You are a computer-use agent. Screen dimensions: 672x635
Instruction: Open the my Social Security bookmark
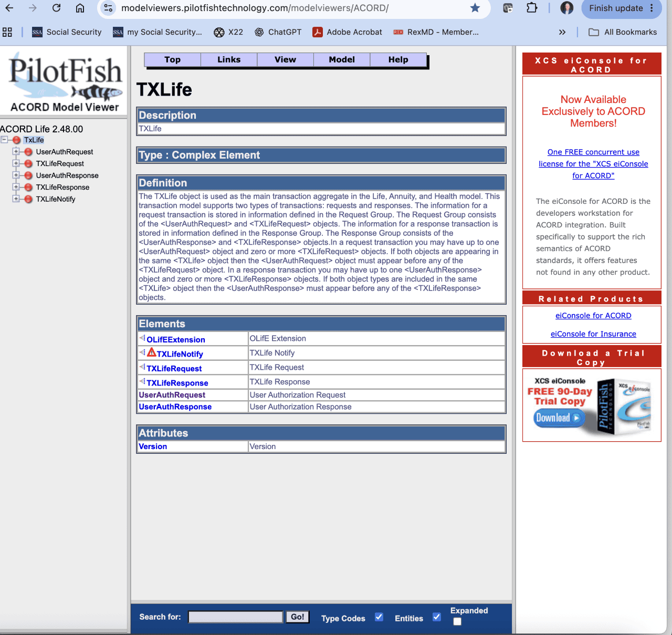pos(157,32)
